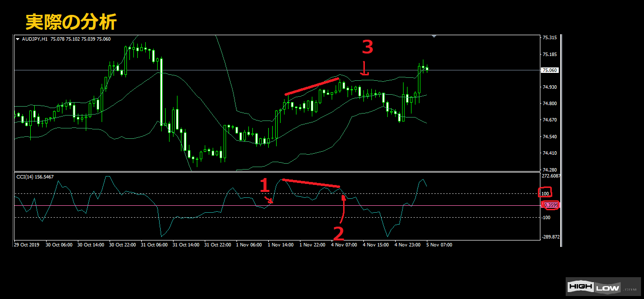Click the red number 1 annotation
644x299 pixels.
[265, 186]
